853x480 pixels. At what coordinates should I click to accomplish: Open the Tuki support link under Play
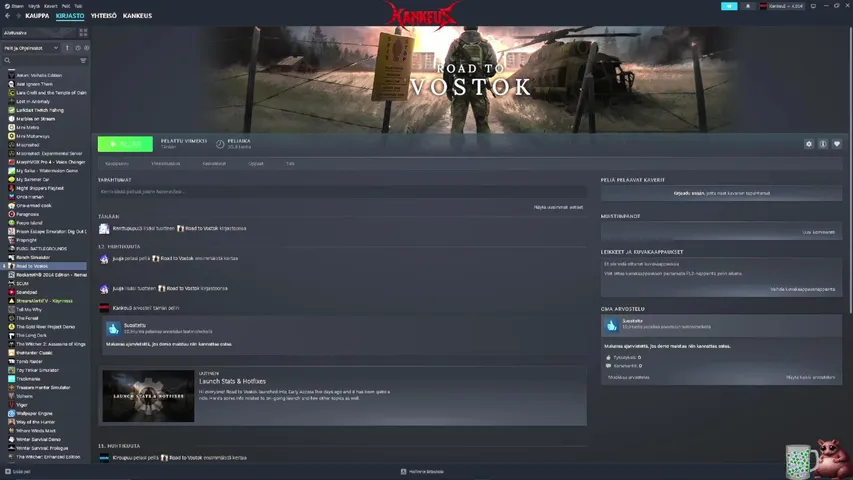[x=290, y=163]
